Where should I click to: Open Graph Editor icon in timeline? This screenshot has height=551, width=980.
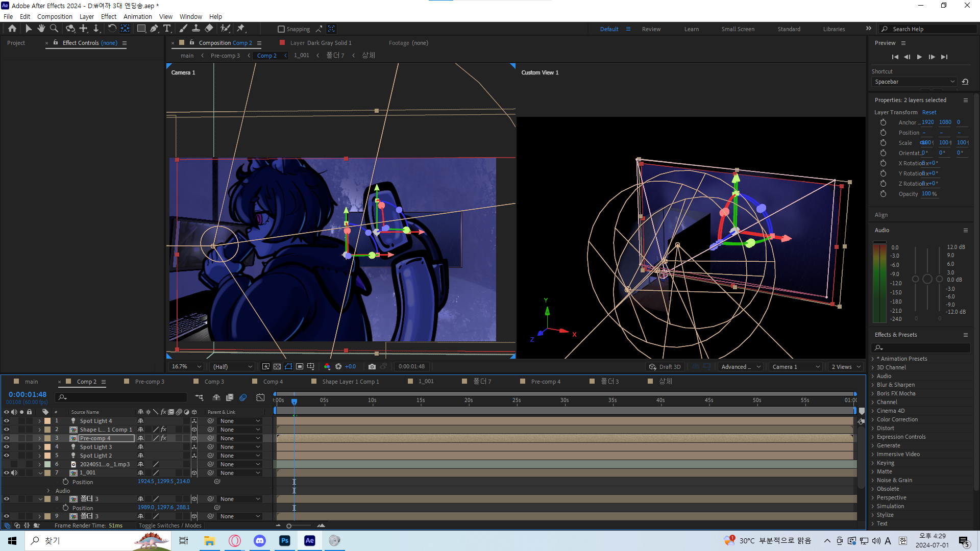(x=260, y=397)
